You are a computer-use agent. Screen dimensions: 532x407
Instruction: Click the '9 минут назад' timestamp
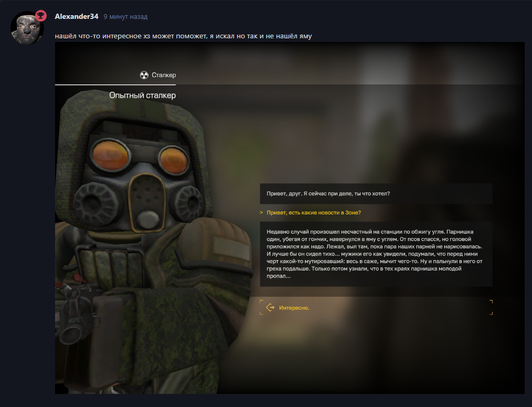pos(125,17)
